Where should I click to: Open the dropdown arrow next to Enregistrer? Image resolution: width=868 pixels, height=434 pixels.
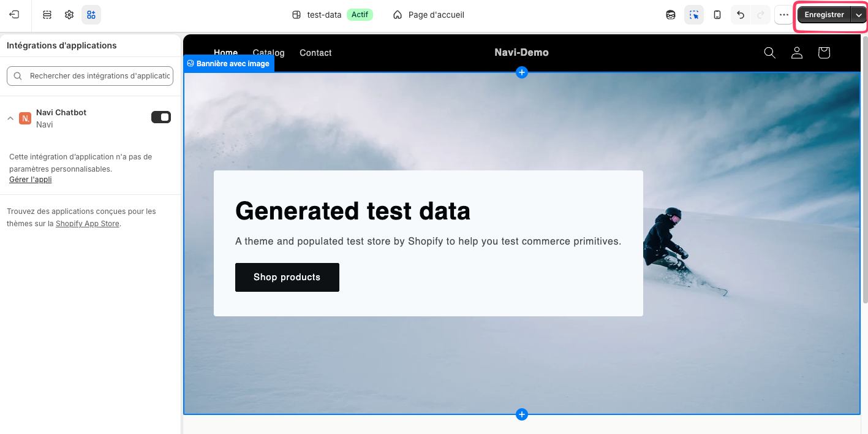[859, 15]
